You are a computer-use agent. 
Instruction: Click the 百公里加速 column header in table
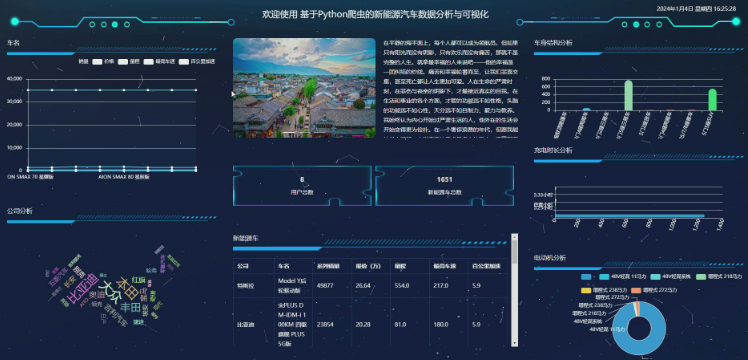click(x=488, y=266)
